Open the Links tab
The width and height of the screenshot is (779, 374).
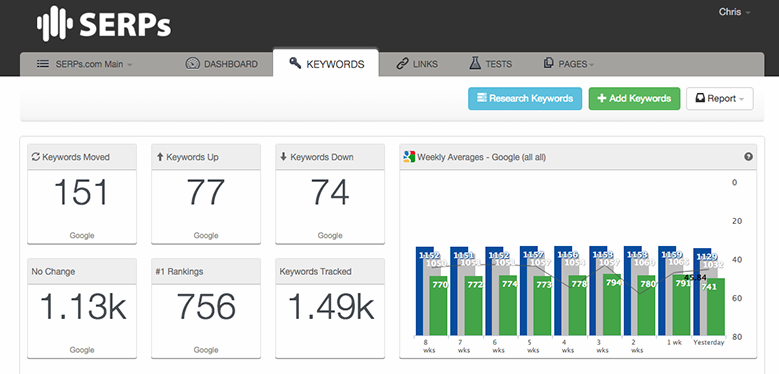tap(417, 64)
